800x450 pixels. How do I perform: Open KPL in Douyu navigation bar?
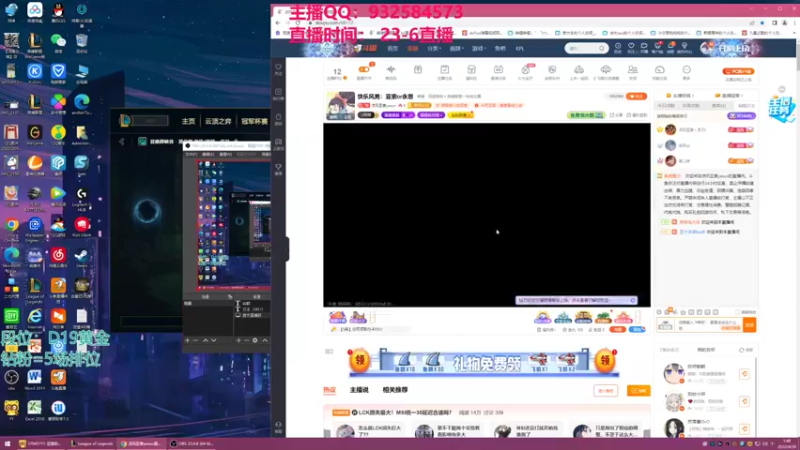click(x=519, y=48)
